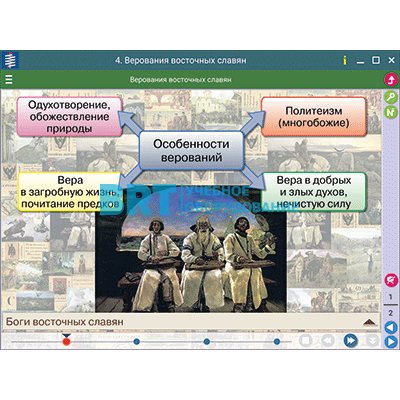Click the 'Особенности верований' central box
The height and width of the screenshot is (400, 400).
[191, 150]
